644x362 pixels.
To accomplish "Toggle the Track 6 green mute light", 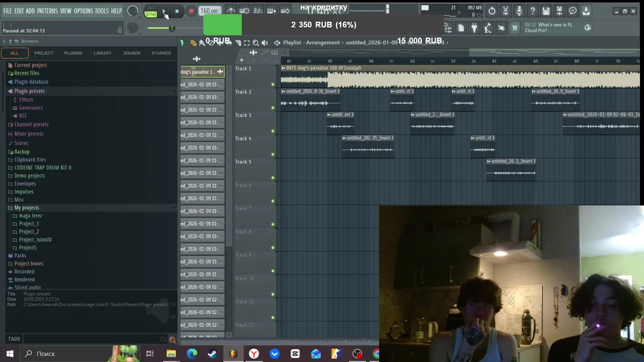I will point(273,201).
